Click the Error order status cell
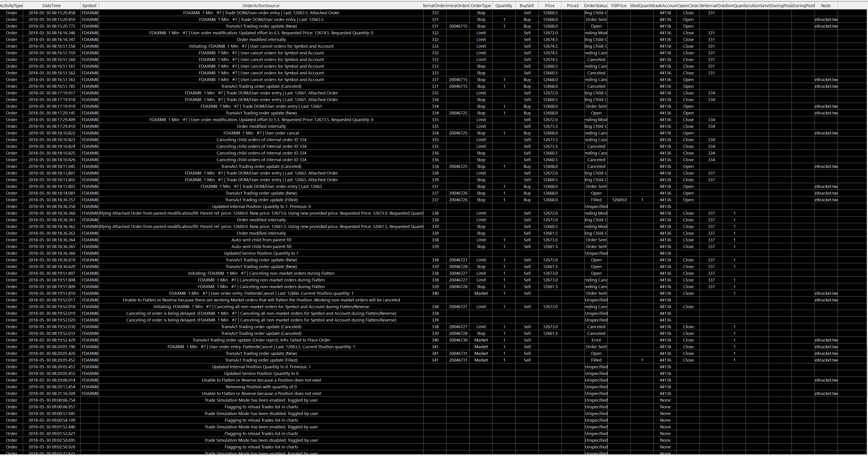This screenshot has height=456, width=868. 596,340
